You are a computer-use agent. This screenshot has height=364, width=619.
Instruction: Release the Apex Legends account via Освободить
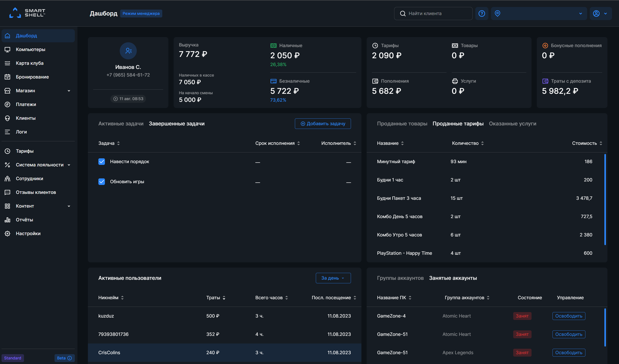(x=569, y=353)
